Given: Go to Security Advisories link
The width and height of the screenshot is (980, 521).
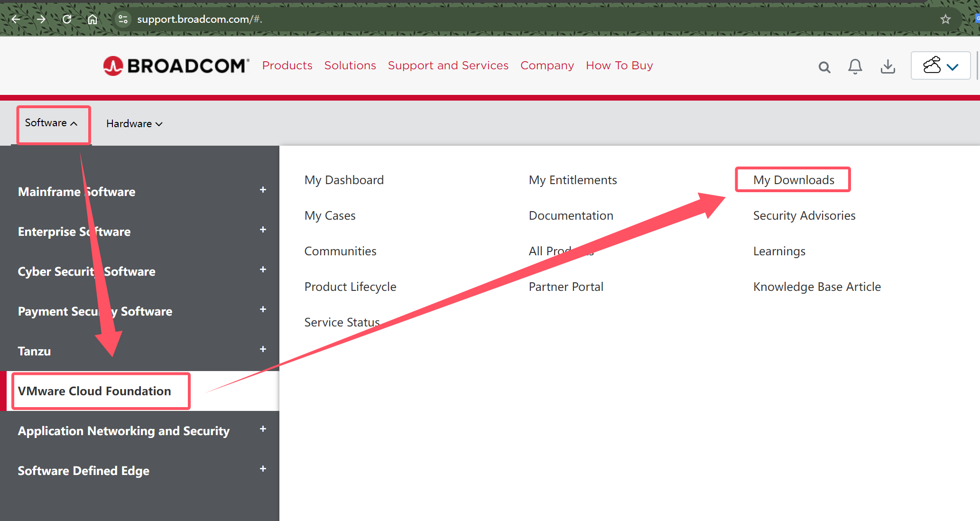Looking at the screenshot, I should (x=804, y=215).
